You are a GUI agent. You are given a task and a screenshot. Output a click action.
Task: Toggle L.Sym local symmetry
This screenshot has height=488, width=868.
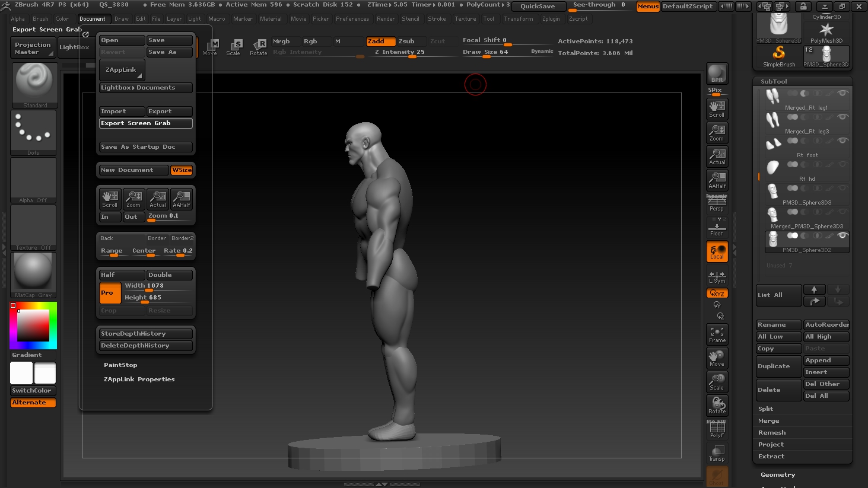717,277
